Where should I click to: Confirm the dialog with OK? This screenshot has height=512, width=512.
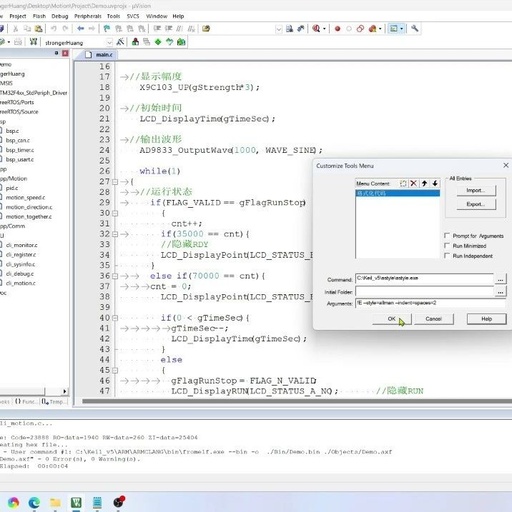coord(392,319)
